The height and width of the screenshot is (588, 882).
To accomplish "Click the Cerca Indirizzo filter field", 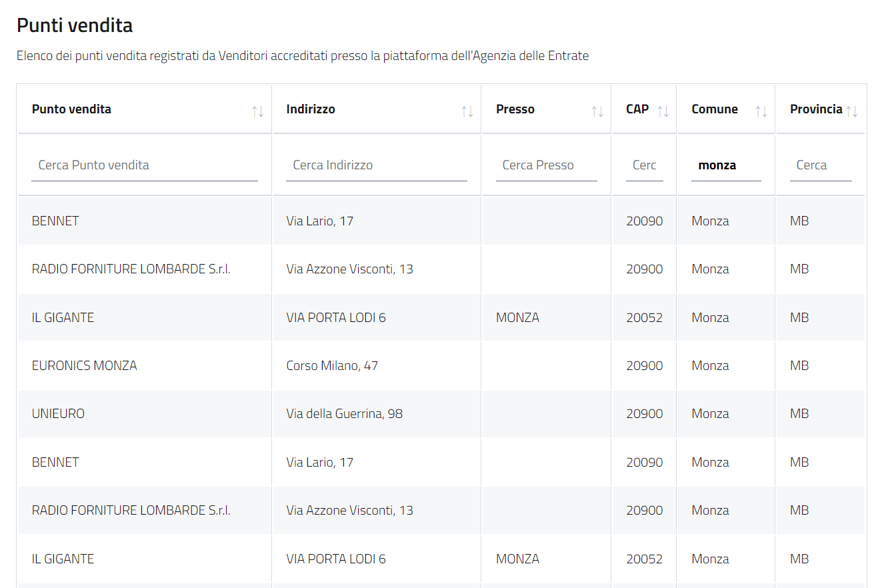I will (376, 165).
